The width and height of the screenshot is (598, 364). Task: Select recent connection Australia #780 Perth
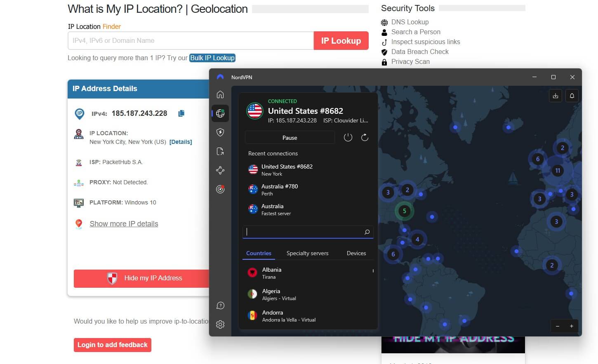coord(308,190)
